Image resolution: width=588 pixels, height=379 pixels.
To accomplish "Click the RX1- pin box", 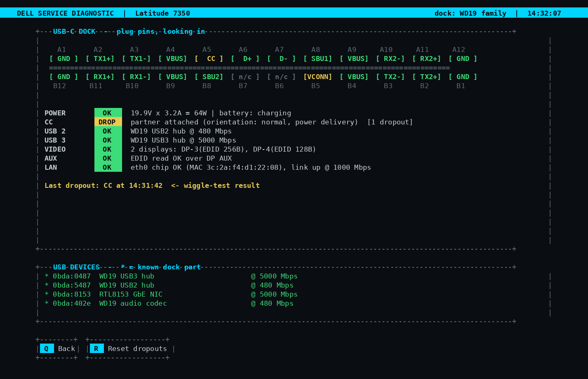I will click(136, 77).
